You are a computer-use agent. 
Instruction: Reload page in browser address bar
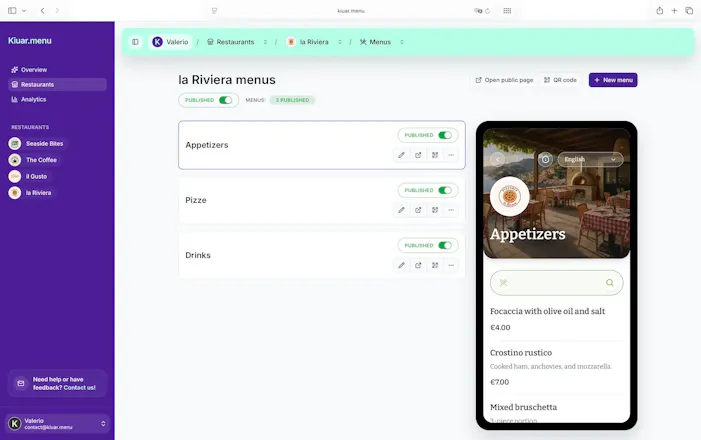(487, 11)
